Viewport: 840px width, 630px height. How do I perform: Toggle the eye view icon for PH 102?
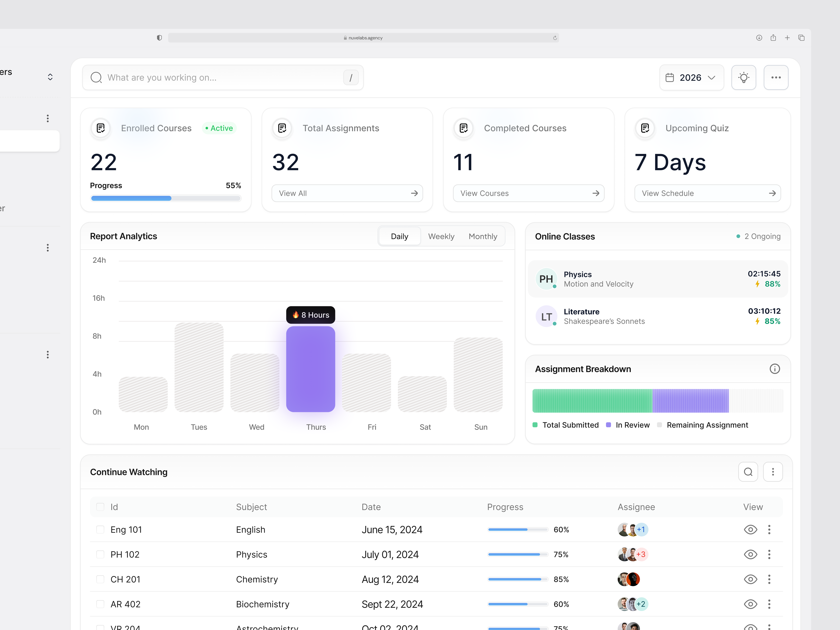pyautogui.click(x=750, y=554)
